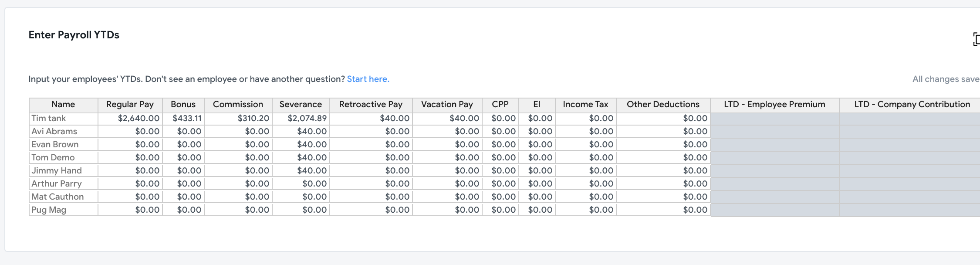Image resolution: width=980 pixels, height=265 pixels.
Task: Click the employee name Jimmy Hand
Action: click(x=57, y=170)
